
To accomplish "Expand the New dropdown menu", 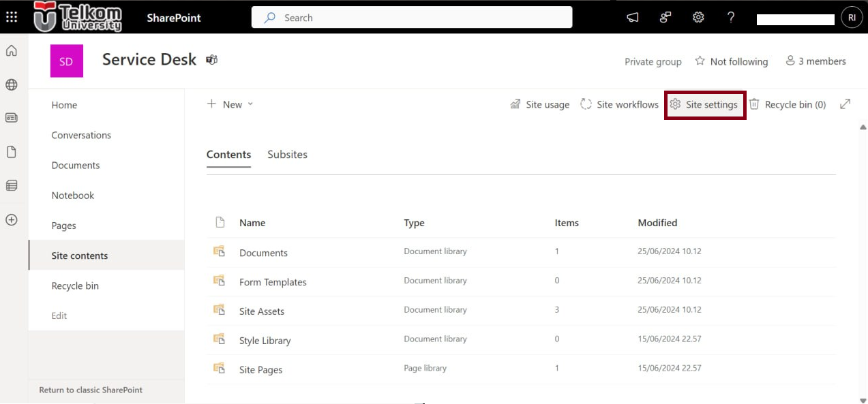I will [x=230, y=104].
